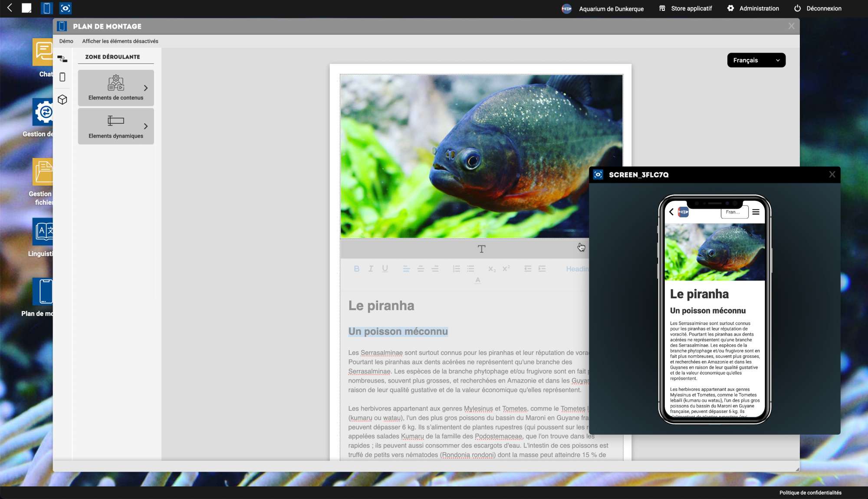
Task: Center align the text
Action: 421,269
